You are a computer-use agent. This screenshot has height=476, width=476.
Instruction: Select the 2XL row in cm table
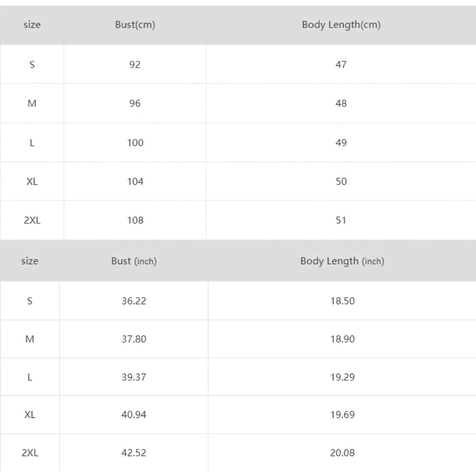[32, 220]
